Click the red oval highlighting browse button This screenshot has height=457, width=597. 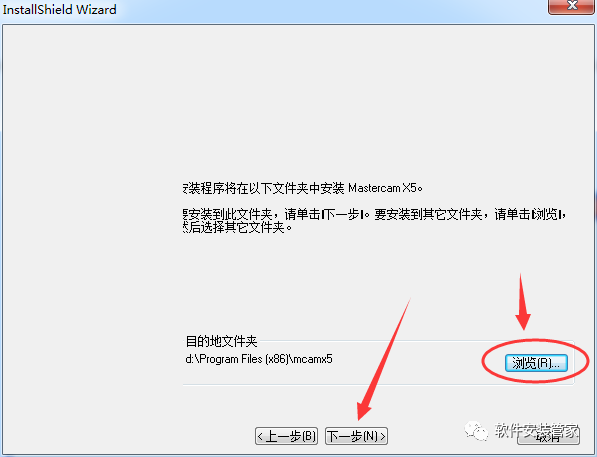(x=536, y=361)
